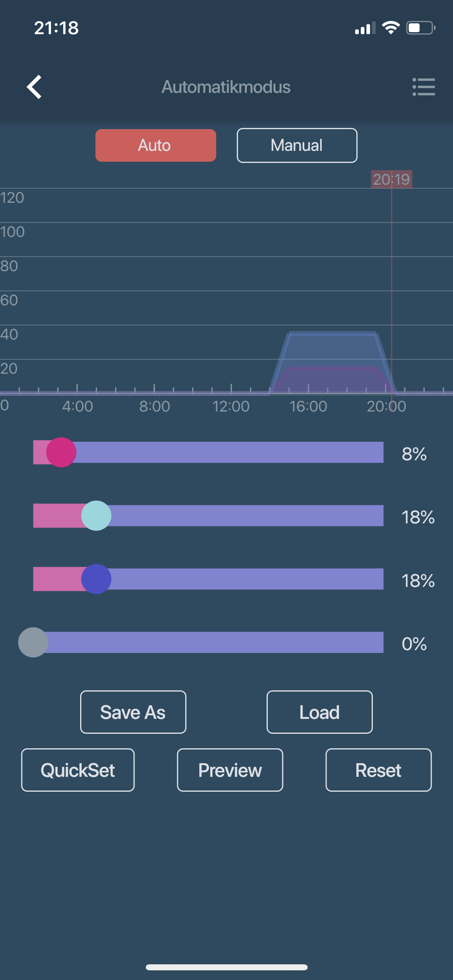Open the list menu icon
Image resolution: width=453 pixels, height=980 pixels.
[x=424, y=87]
